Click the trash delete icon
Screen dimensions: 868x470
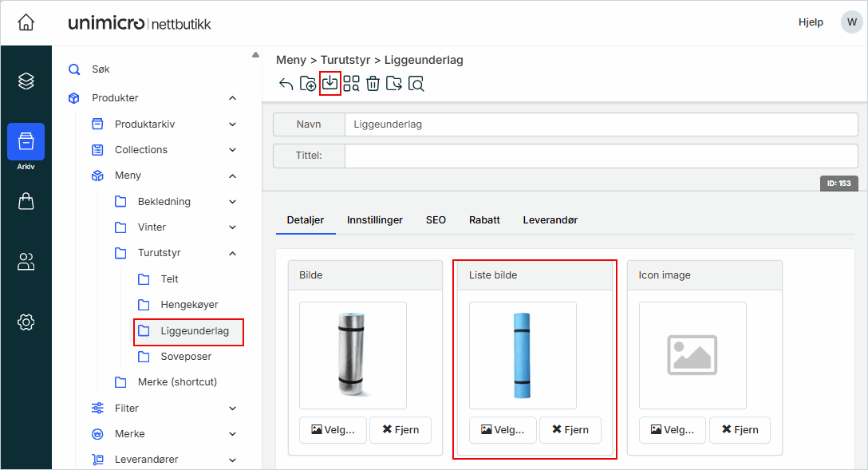pyautogui.click(x=373, y=84)
